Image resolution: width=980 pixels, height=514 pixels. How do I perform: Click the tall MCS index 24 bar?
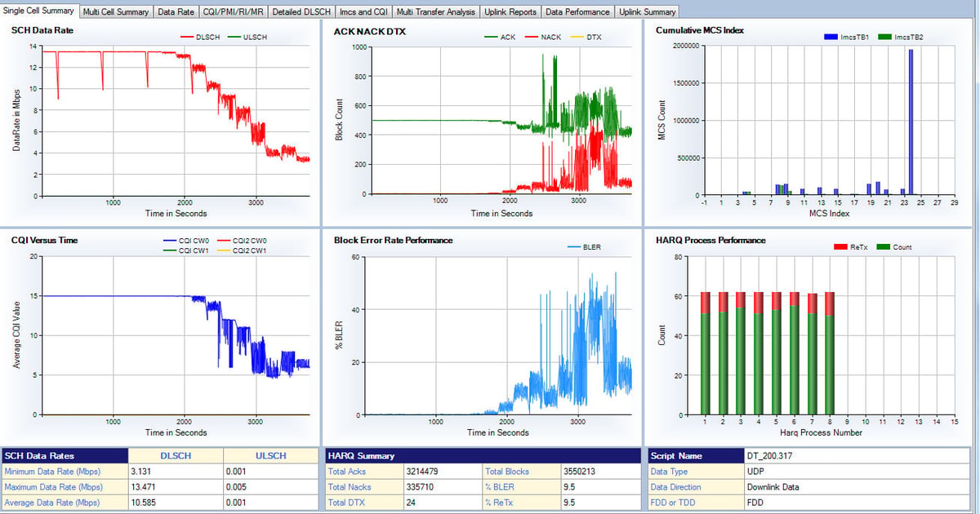(x=911, y=122)
